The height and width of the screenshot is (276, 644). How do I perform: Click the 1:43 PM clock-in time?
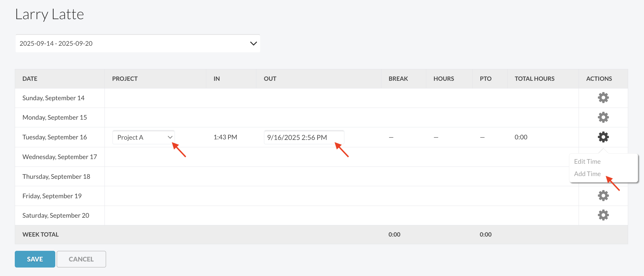pyautogui.click(x=225, y=137)
